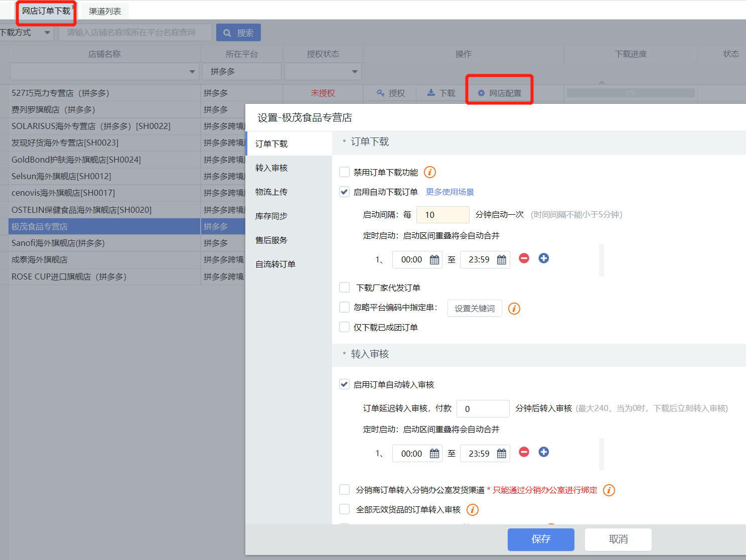Image resolution: width=746 pixels, height=560 pixels.
Task: Select GoldBond护肤海外旗舰店[SH0024] row
Action: [104, 160]
